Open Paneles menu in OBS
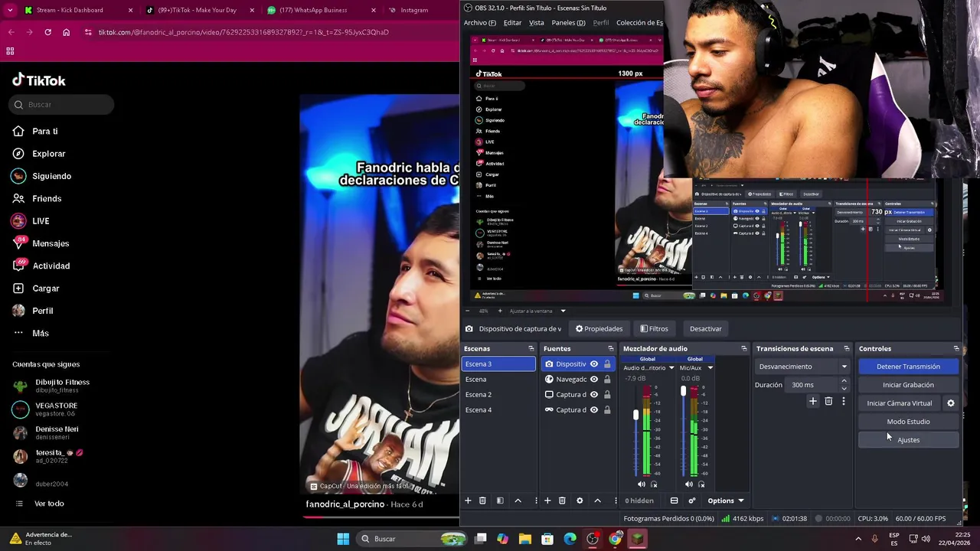The height and width of the screenshot is (551, 980). pos(568,23)
